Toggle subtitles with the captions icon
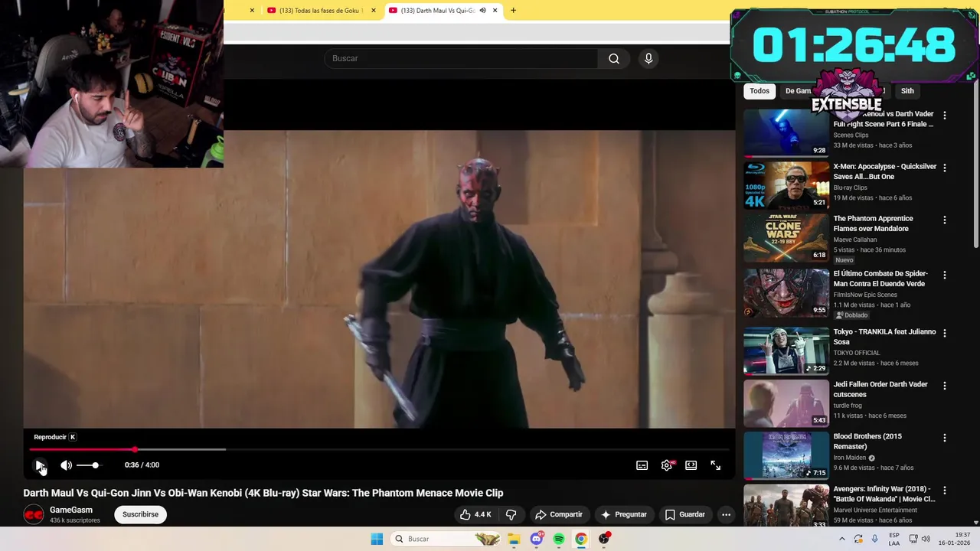This screenshot has width=980, height=551. pos(642,465)
